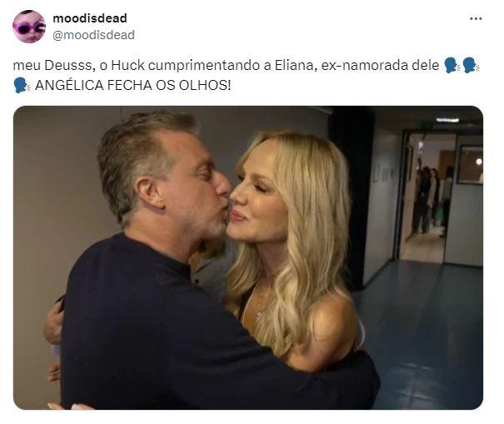Image resolution: width=504 pixels, height=424 pixels.
Task: Click the first speaking-head emoji after "dele"
Action: click(452, 65)
